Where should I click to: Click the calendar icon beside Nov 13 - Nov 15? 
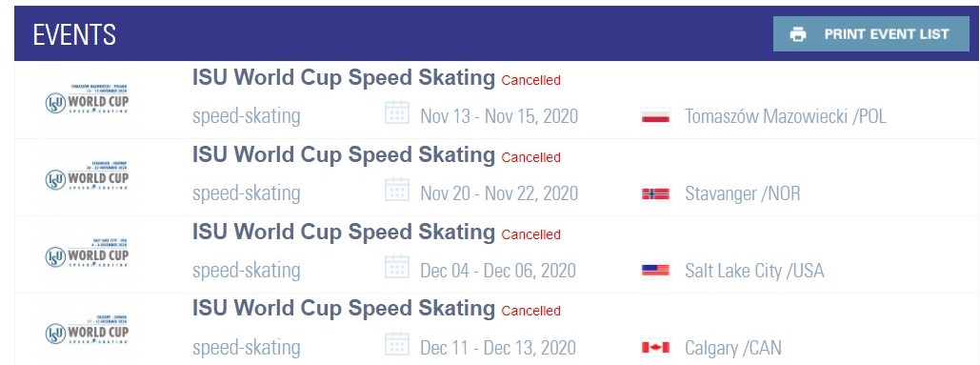click(x=397, y=113)
